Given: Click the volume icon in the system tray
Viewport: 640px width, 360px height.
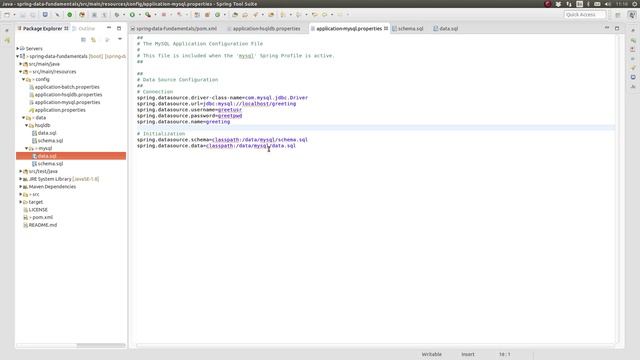Looking at the screenshot, I should tap(608, 4).
